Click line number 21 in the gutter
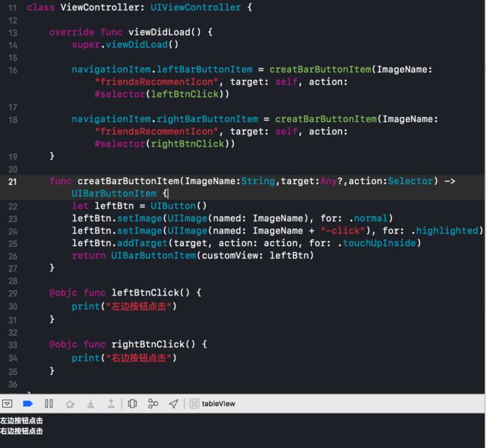Screen dimensions: 486x448 click(x=13, y=182)
